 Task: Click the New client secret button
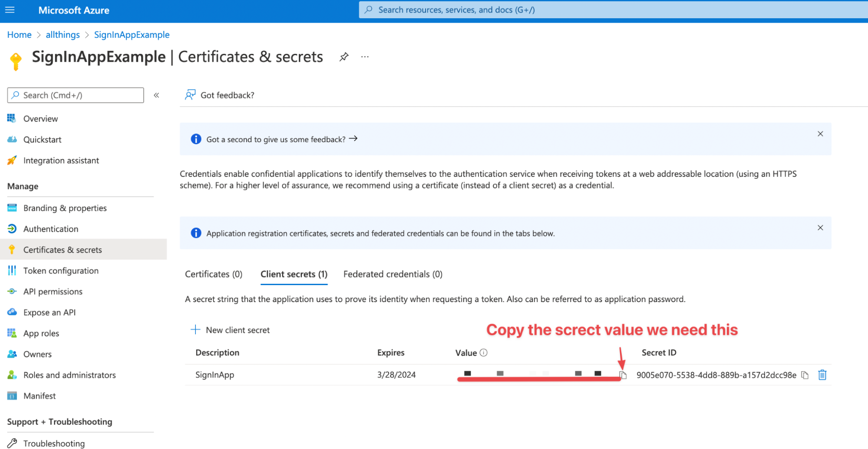coord(230,330)
